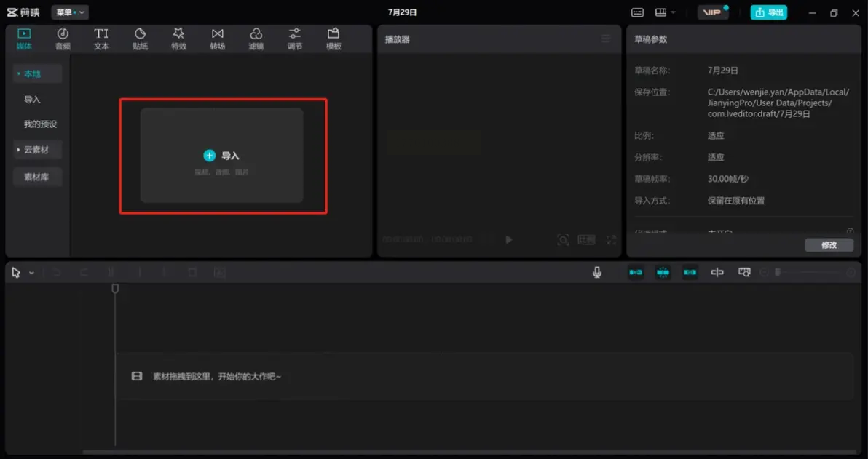Click the 播放器 panel title
The height and width of the screenshot is (459, 868).
pos(398,39)
